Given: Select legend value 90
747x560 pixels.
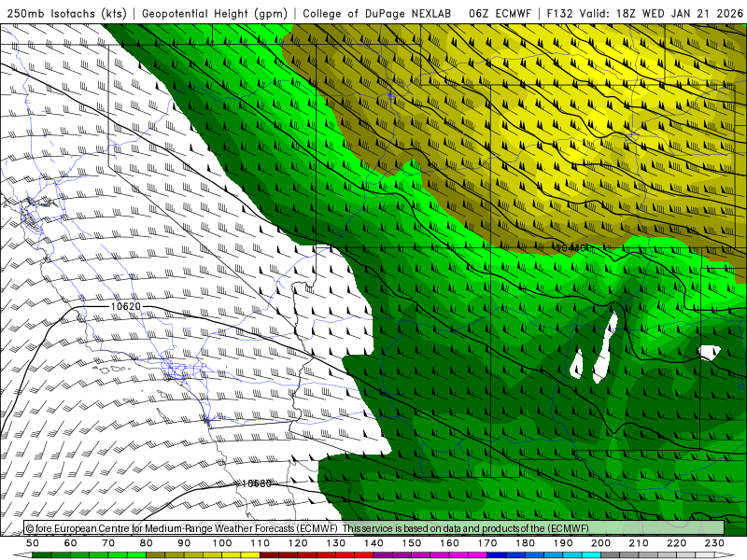Looking at the screenshot, I should click(184, 543).
